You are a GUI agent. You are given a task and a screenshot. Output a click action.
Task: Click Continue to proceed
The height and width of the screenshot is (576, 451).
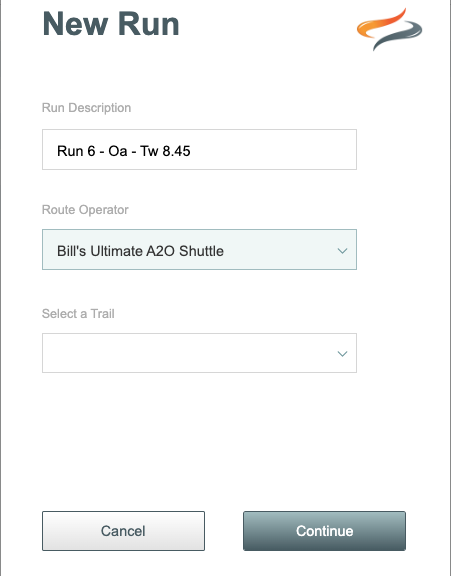coord(324,531)
